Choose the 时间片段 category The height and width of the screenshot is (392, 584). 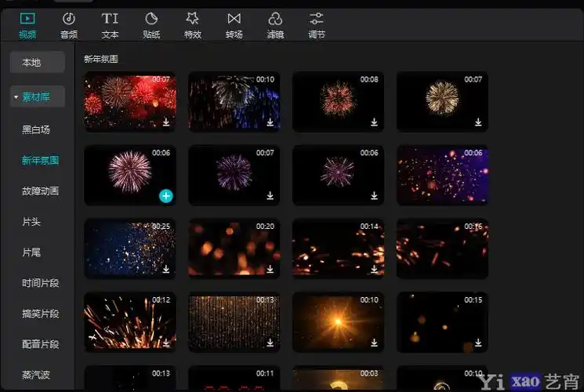[40, 283]
